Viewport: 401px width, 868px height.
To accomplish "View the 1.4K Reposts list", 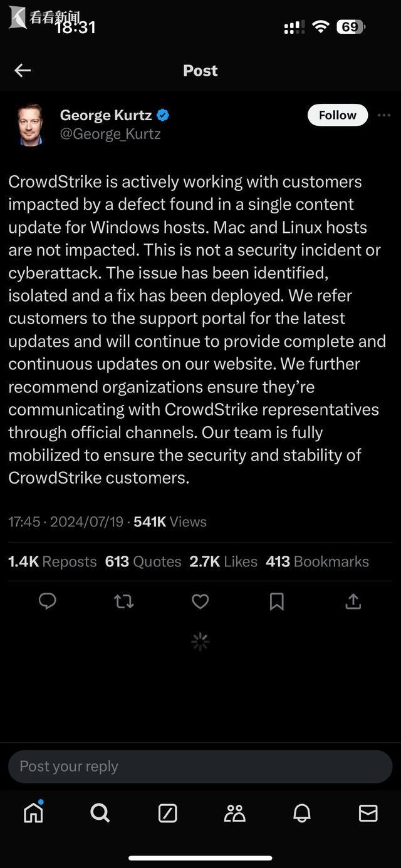I will [x=53, y=561].
